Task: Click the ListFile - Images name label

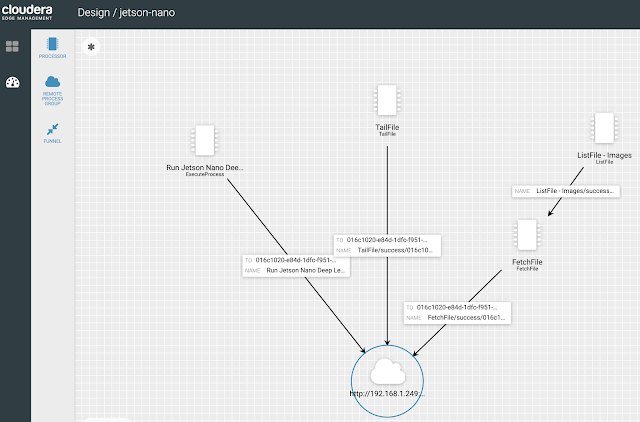Action: coord(604,155)
